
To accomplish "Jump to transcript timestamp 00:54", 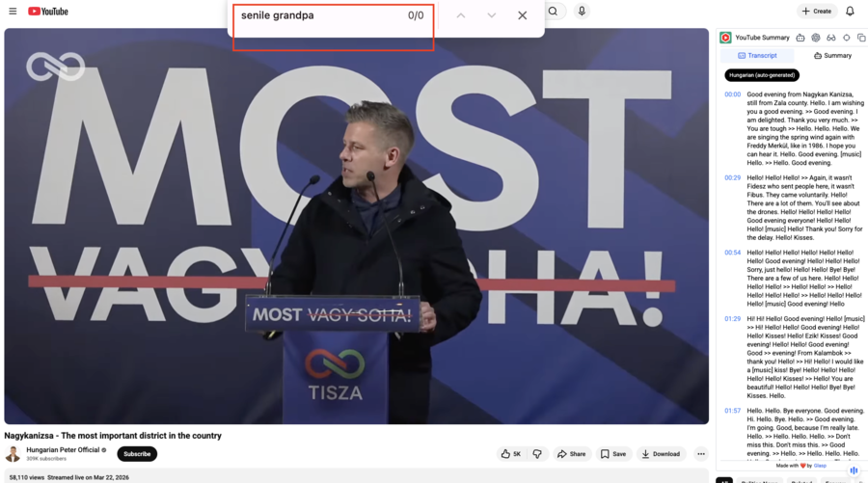I will (x=732, y=253).
